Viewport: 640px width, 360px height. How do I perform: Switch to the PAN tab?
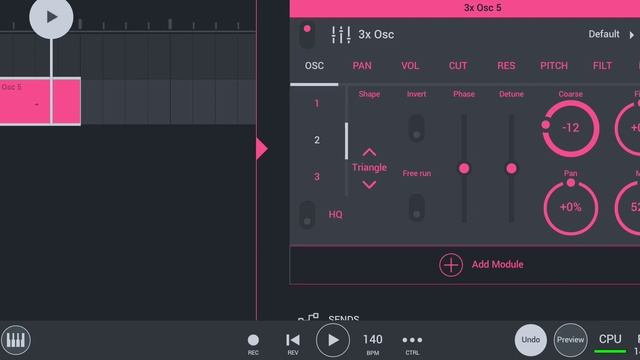pos(362,66)
